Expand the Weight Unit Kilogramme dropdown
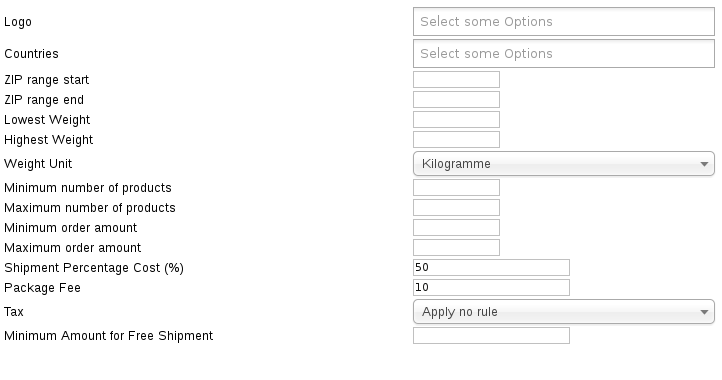Image resolution: width=722 pixels, height=380 pixels. 564,164
